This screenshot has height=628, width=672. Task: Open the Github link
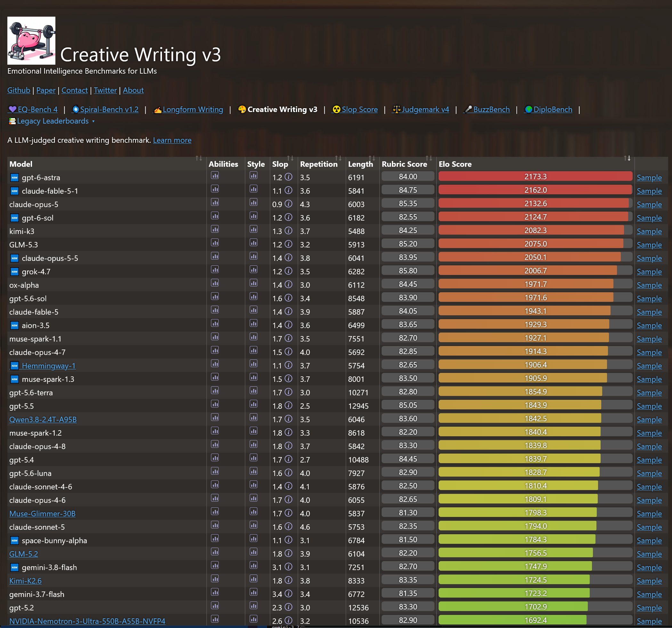point(19,90)
